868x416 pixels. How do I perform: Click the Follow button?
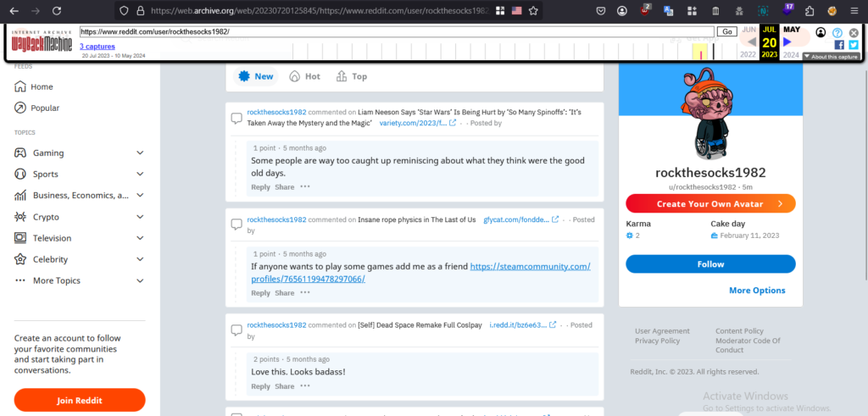click(x=711, y=263)
